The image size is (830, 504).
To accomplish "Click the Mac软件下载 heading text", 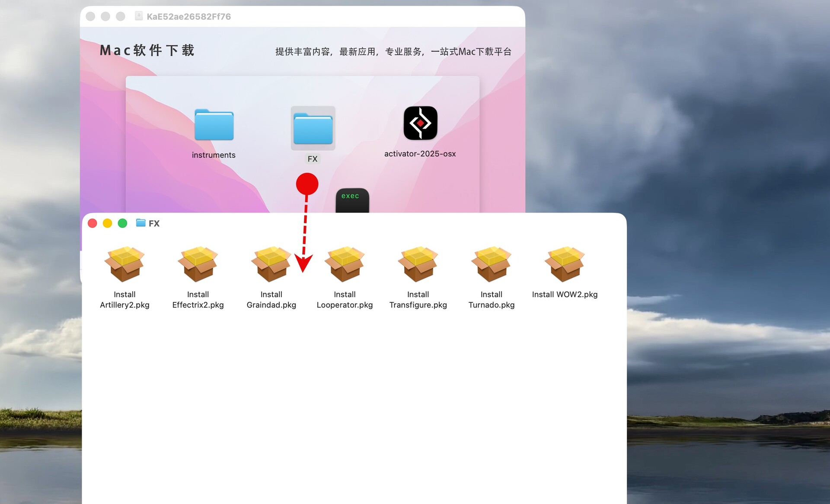I will pos(147,51).
